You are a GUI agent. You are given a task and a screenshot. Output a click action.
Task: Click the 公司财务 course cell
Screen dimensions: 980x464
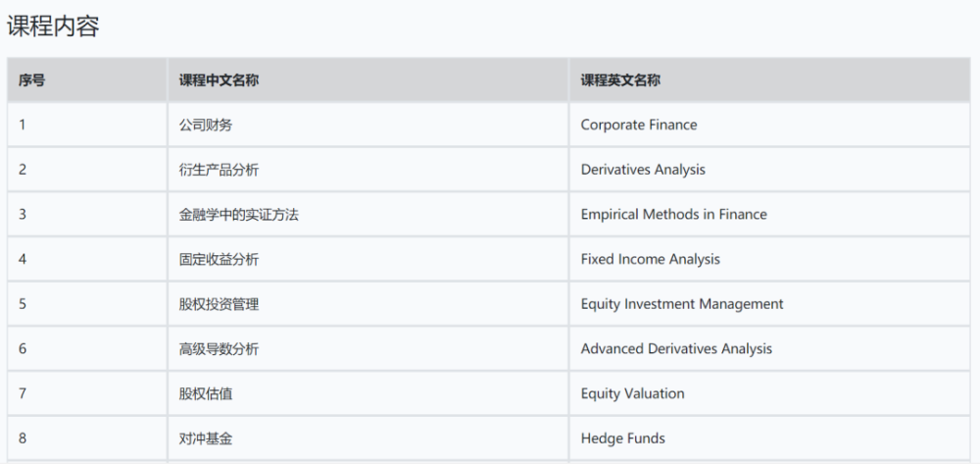[206, 125]
